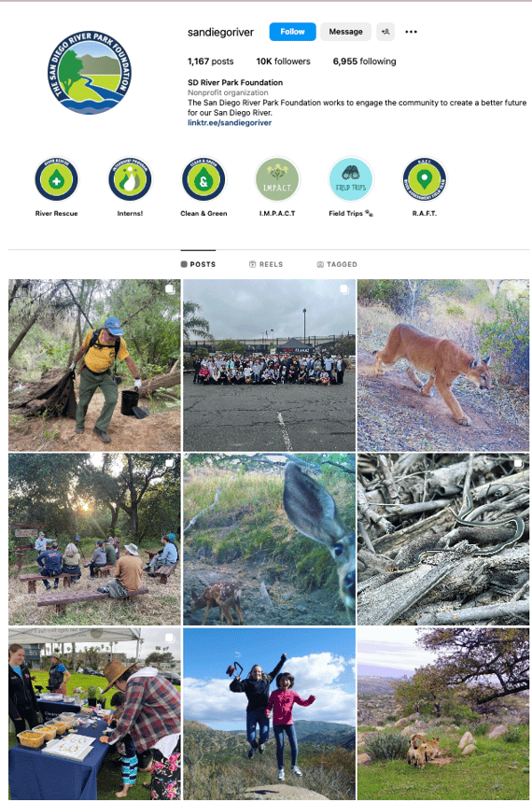Viewport: 532px width, 801px height.
Task: Open the R.A.F.T. story highlight
Action: (x=425, y=179)
